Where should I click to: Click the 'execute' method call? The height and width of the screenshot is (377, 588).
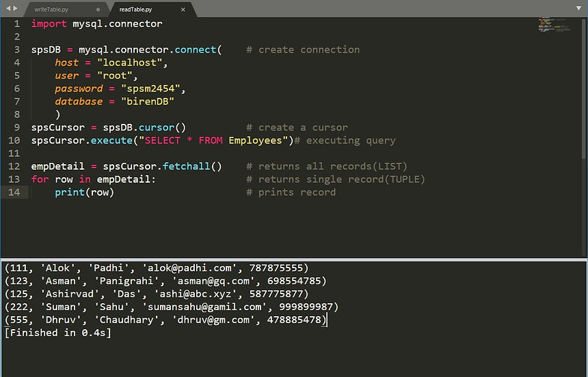click(x=111, y=140)
